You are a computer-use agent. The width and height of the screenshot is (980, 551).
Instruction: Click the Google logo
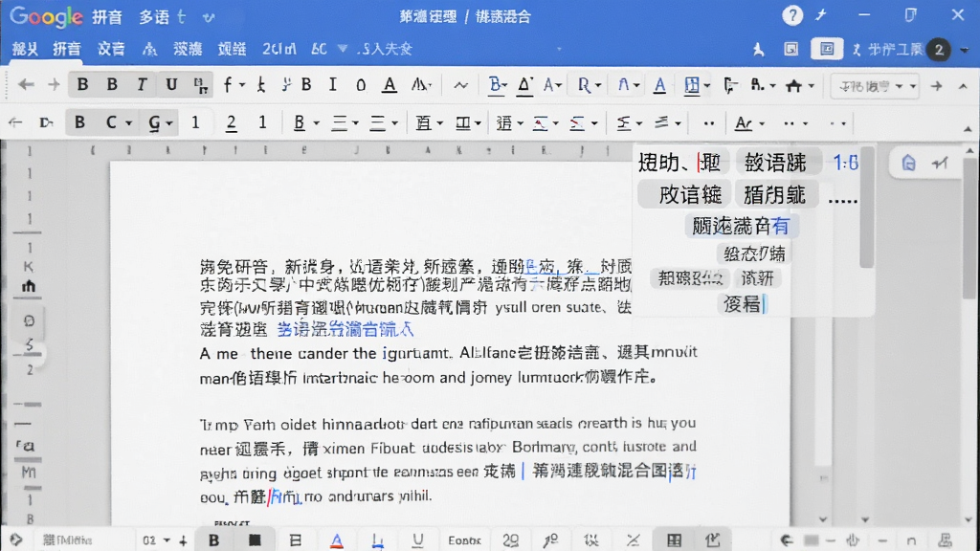pyautogui.click(x=46, y=17)
